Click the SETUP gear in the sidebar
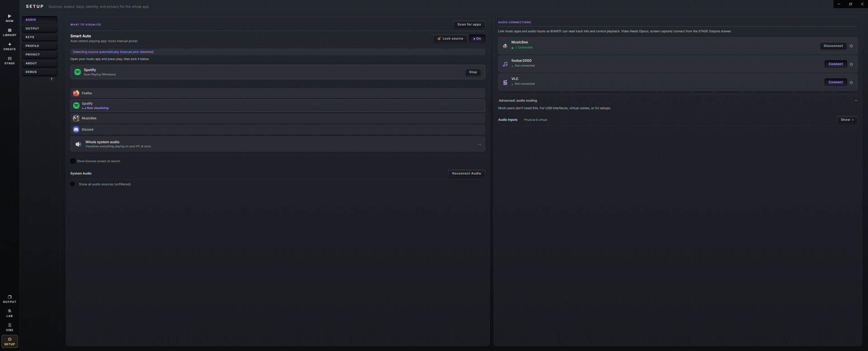 pyautogui.click(x=9, y=341)
